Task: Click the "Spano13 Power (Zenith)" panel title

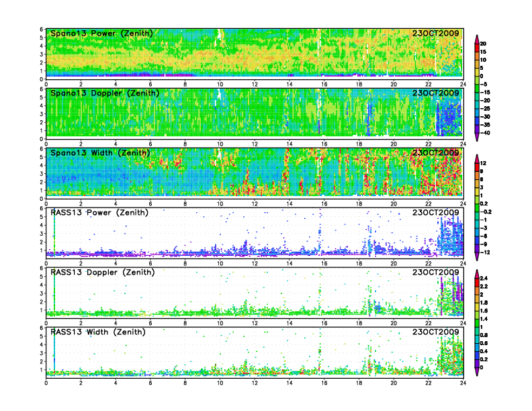Action: tap(101, 34)
